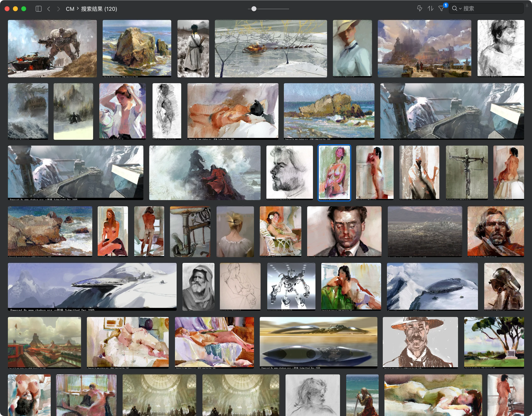Open the man with closed eyes portrait

pyautogui.click(x=344, y=232)
